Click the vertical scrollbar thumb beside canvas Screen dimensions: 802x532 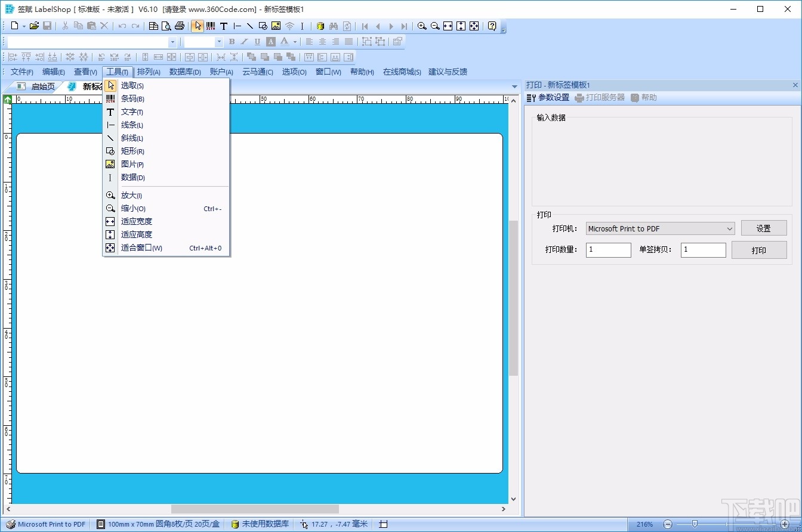513,298
